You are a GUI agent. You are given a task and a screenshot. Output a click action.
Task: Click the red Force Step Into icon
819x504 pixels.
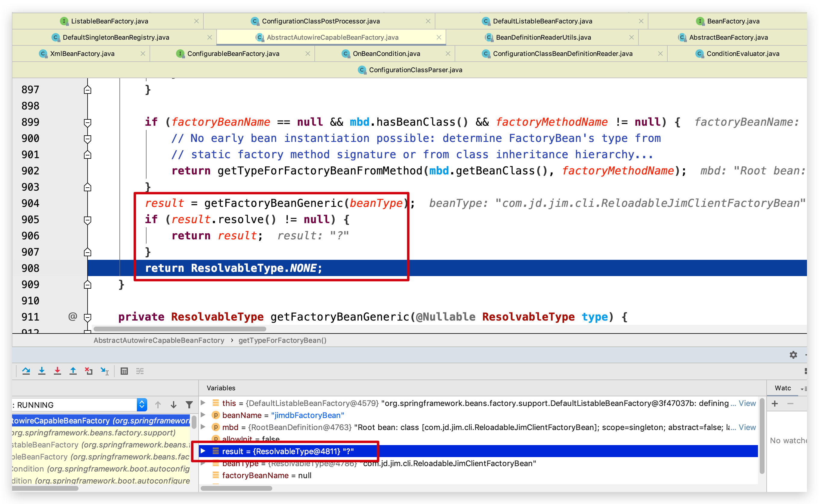point(57,371)
